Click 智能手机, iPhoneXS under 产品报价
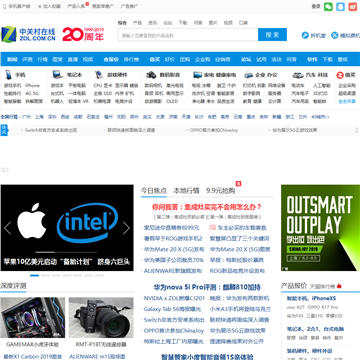Screen dimensions: 360x360 pyautogui.click(x=311, y=298)
